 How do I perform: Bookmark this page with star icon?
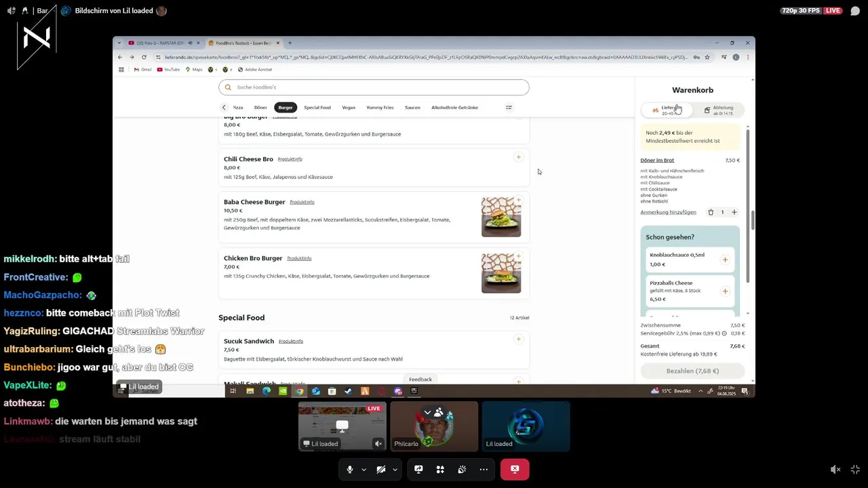point(707,58)
